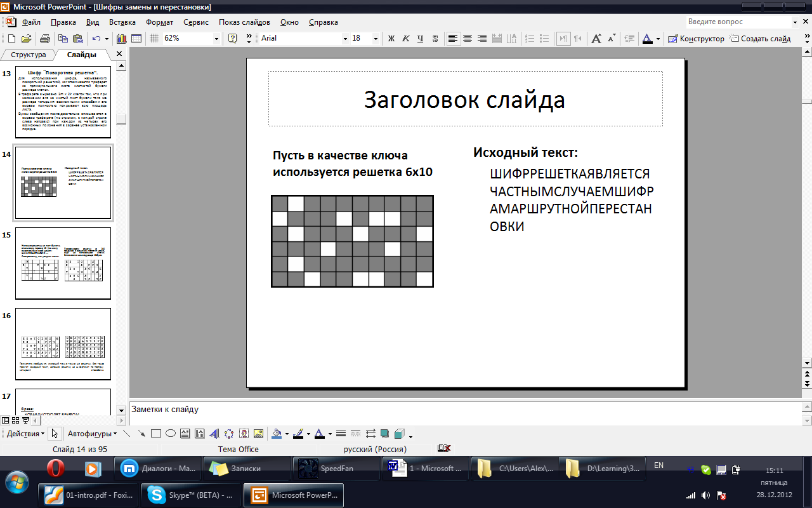Select slide 15 thumbnail
812x508 pixels.
[63, 264]
